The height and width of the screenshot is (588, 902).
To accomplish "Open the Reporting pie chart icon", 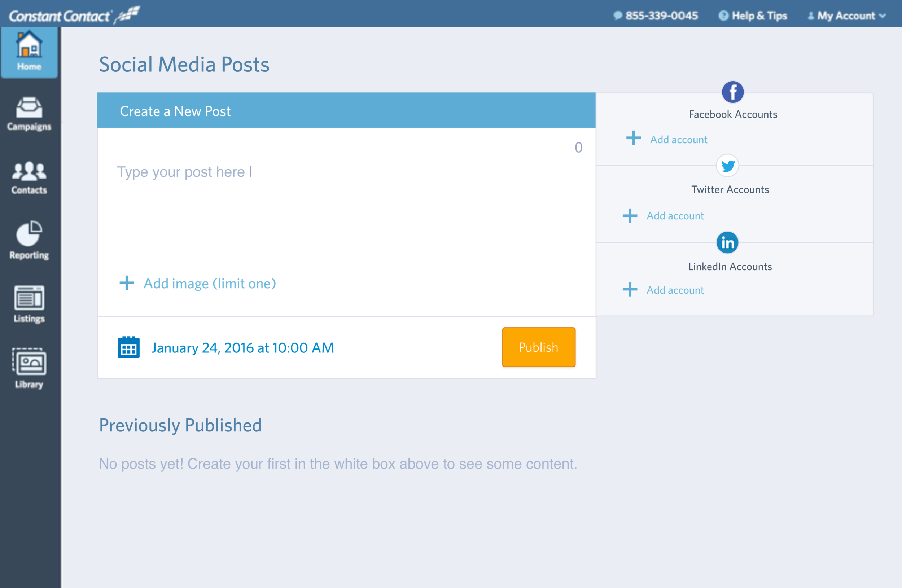I will [x=29, y=233].
